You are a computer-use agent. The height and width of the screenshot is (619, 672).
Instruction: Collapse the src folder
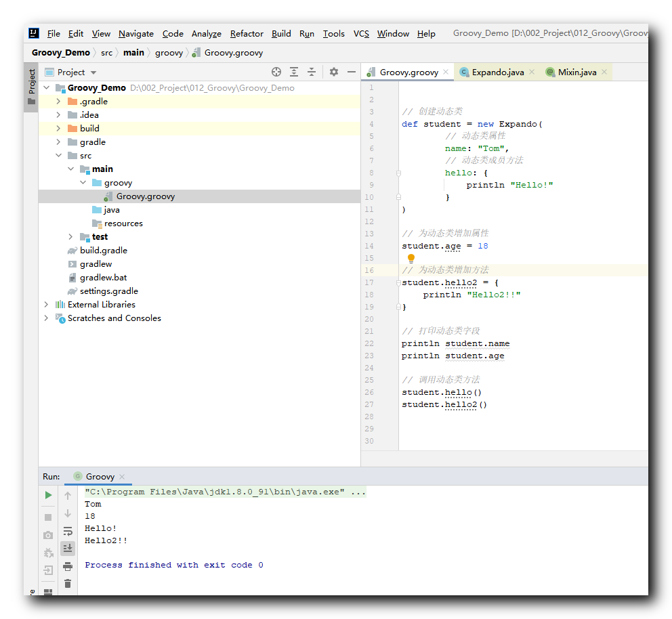[58, 156]
